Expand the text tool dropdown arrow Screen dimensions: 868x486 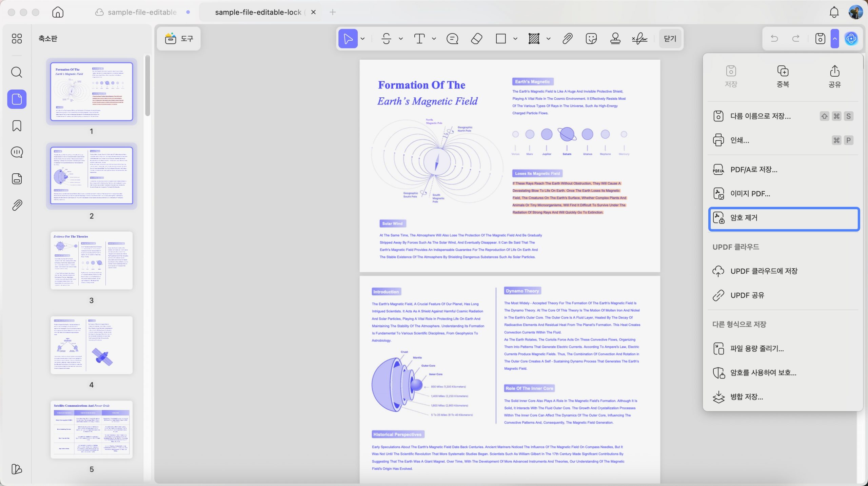[434, 39]
